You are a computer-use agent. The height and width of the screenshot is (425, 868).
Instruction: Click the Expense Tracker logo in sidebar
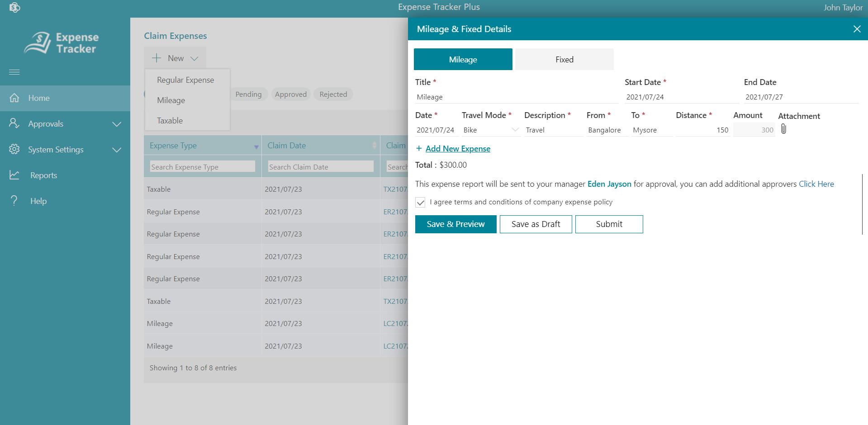click(62, 43)
